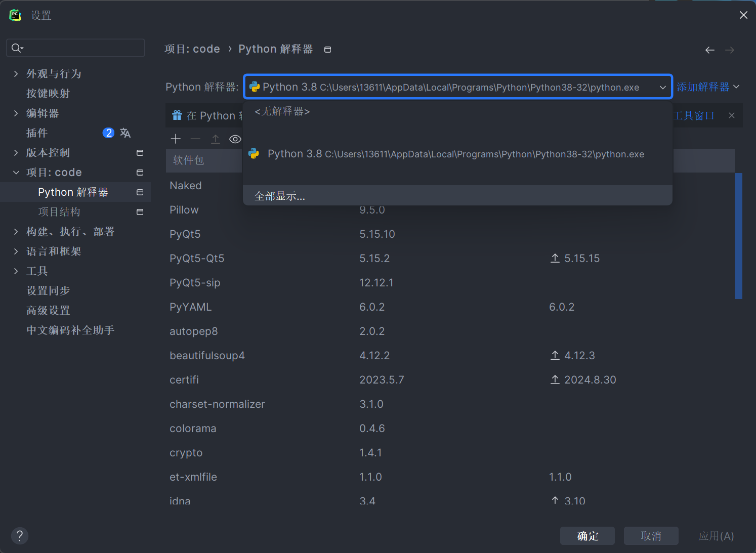756x553 pixels.
Task: Select the crypto package row
Action: click(450, 453)
